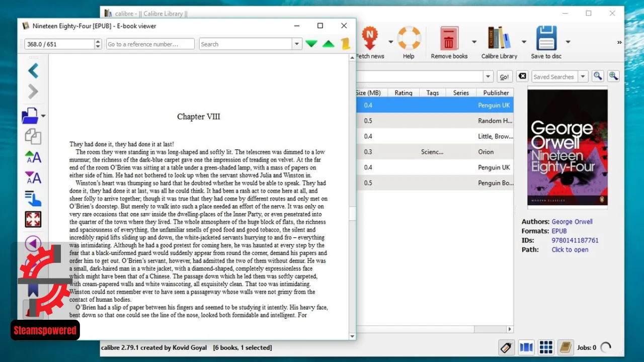Click the viewer vertical scrollbar handle
Image resolution: width=644 pixels, height=362 pixels.
click(x=352, y=213)
